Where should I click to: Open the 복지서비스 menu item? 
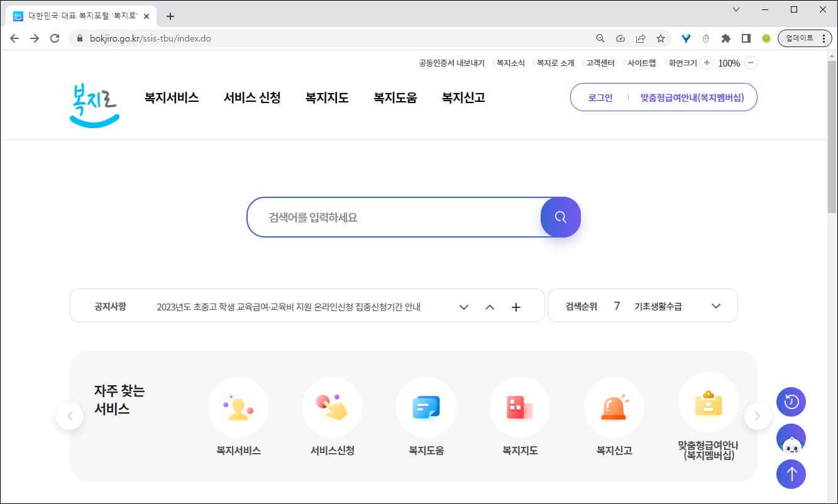point(171,97)
